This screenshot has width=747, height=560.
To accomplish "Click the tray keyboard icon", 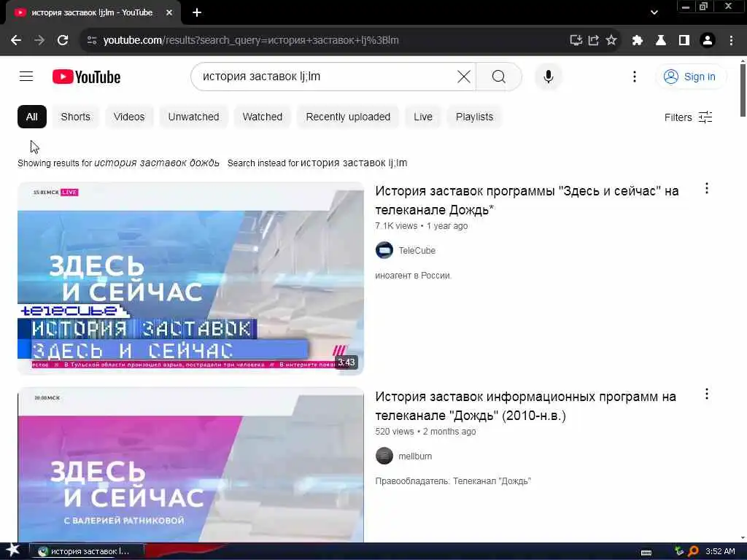I will (646, 553).
